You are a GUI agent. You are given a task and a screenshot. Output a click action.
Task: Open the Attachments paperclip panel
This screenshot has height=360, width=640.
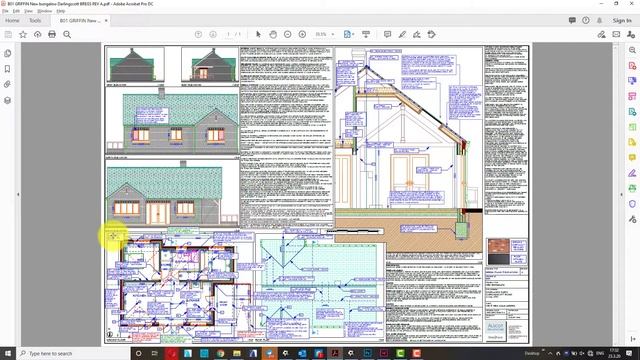(7, 84)
